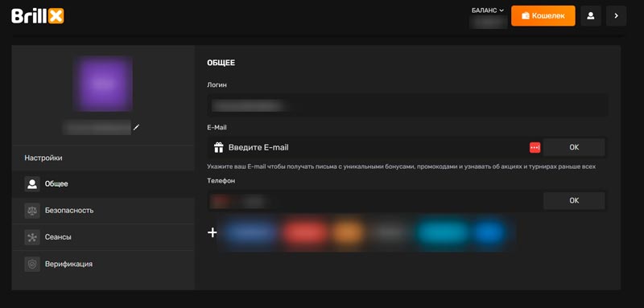Confirm Телефон with its OK button
Image resolution: width=644 pixels, height=308 pixels.
point(574,200)
